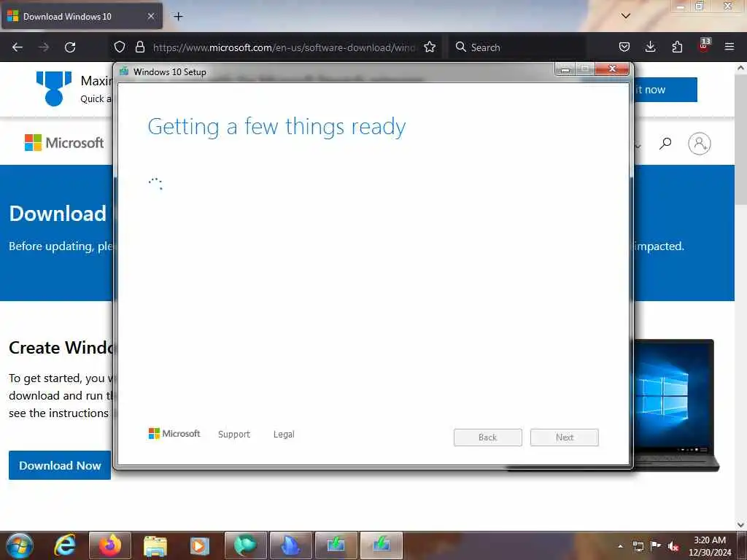Reload the Microsoft download page
Image resolution: width=747 pixels, height=560 pixels.
click(70, 47)
